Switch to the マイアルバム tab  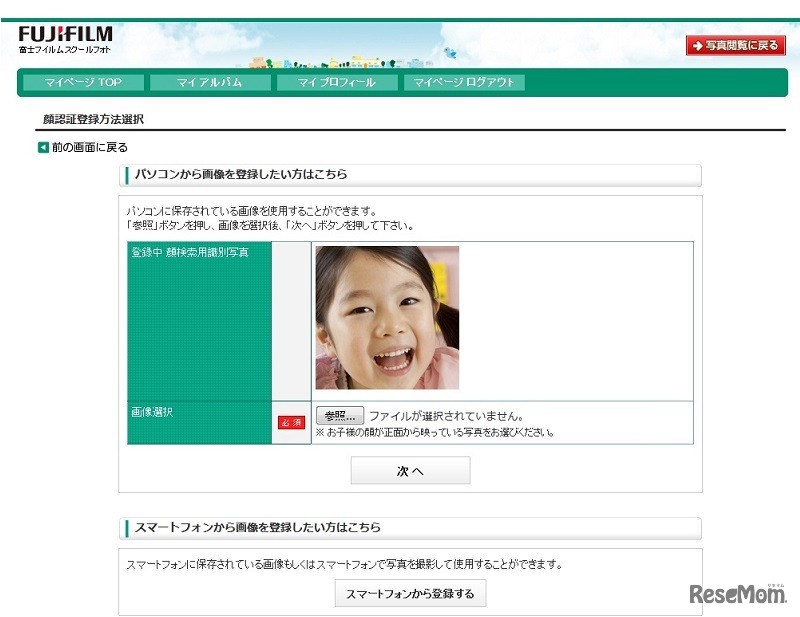click(212, 83)
